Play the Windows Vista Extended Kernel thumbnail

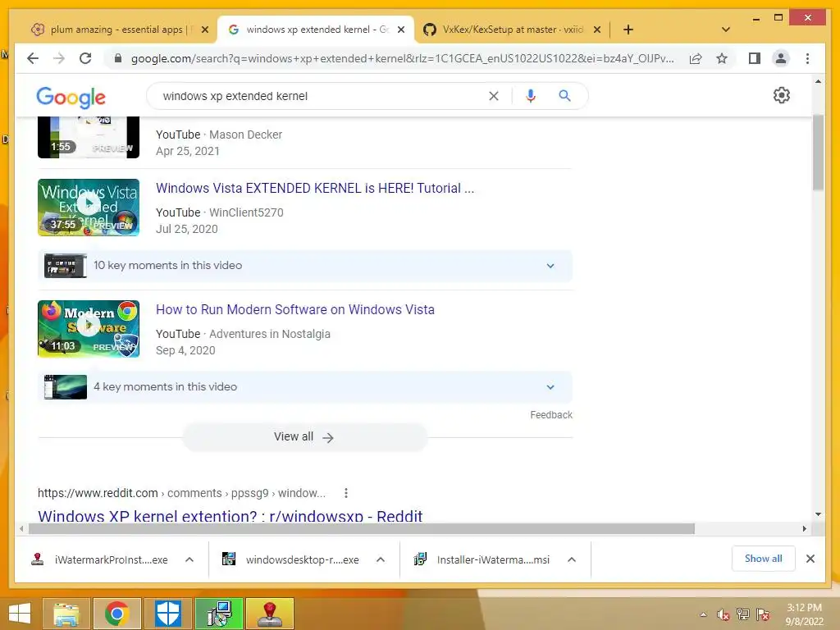(x=89, y=208)
